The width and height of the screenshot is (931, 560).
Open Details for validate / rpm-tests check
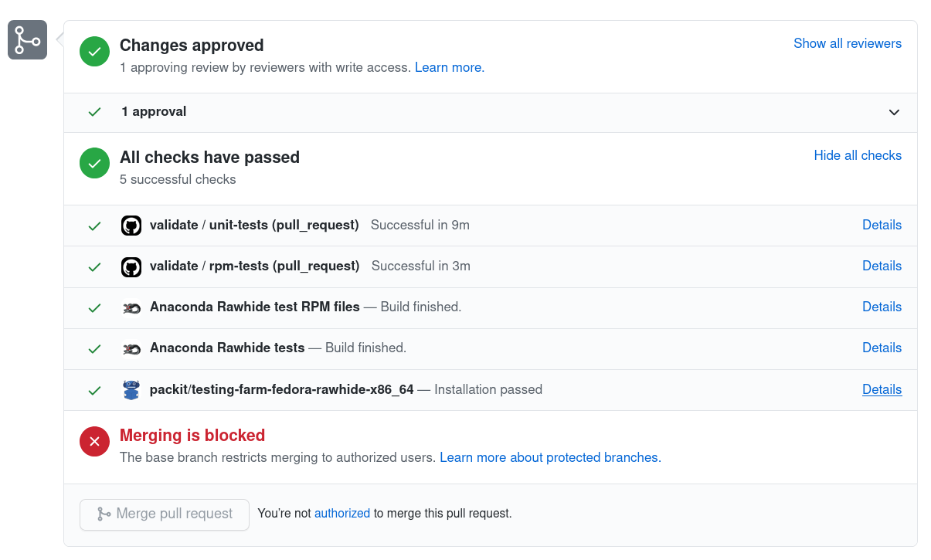click(882, 266)
